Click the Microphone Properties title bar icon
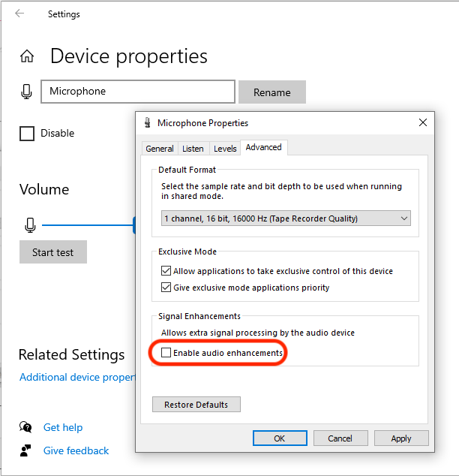This screenshot has width=459, height=476. 147,122
